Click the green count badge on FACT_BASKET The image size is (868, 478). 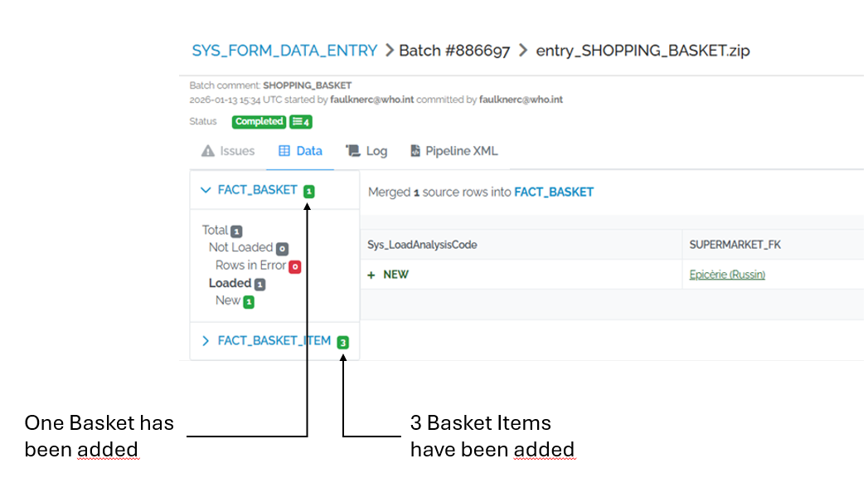click(308, 189)
